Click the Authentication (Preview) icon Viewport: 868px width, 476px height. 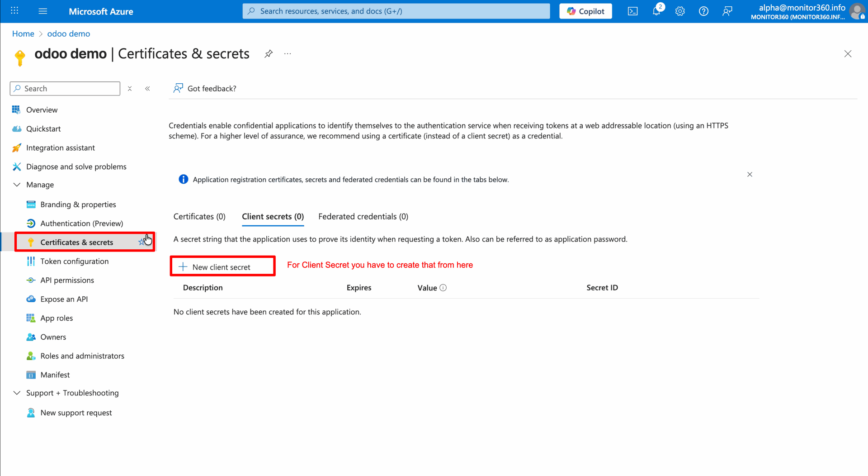(x=31, y=224)
